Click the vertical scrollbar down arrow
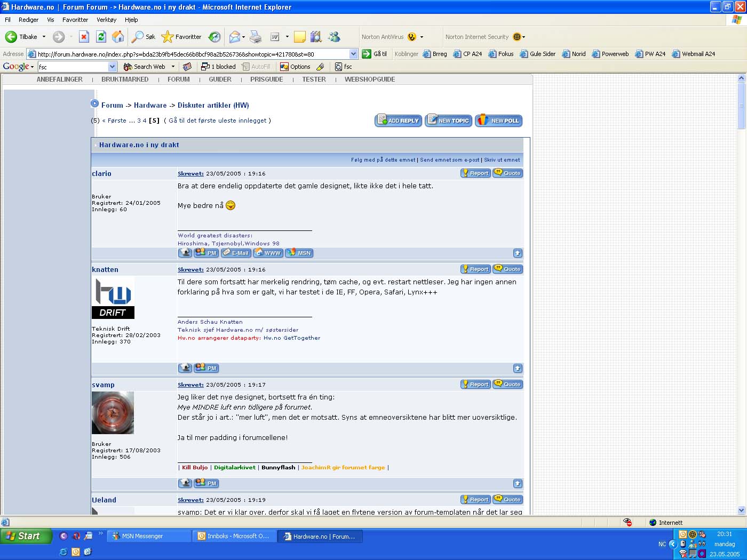The height and width of the screenshot is (560, 747). point(741,510)
